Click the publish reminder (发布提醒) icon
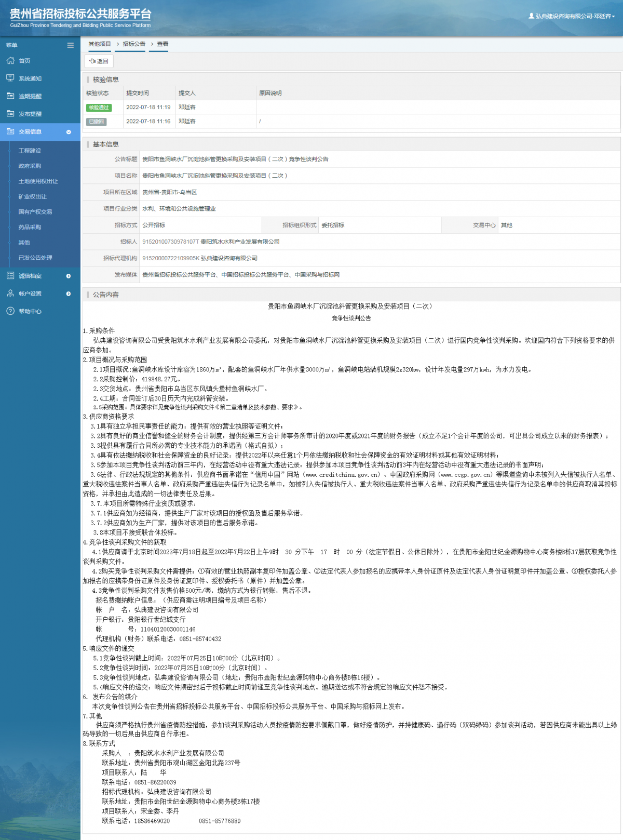Screen dimensions: 623x840 10,114
